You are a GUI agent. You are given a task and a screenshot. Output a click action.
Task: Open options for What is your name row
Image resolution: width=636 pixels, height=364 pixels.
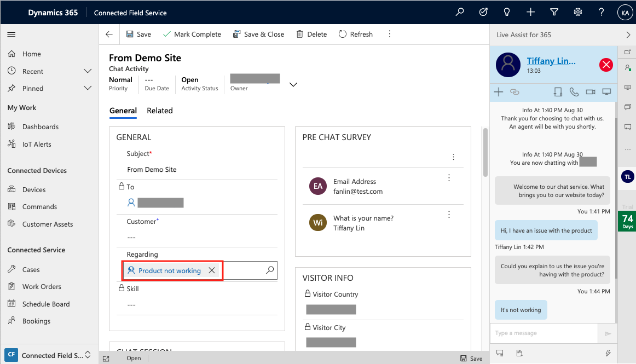tap(449, 214)
